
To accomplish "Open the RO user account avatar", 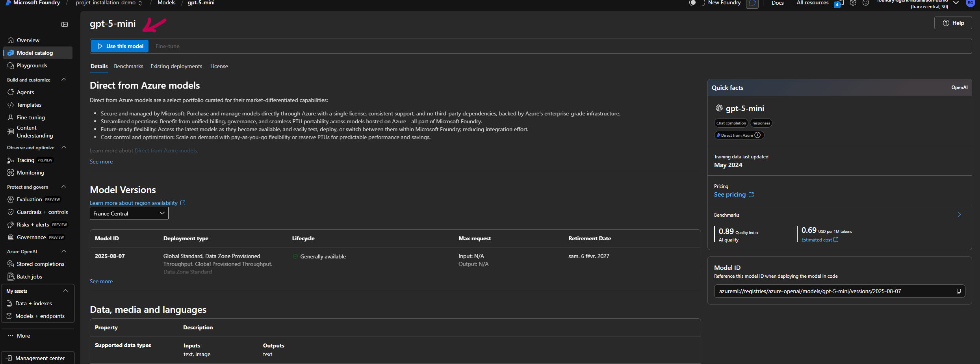I will (x=971, y=3).
